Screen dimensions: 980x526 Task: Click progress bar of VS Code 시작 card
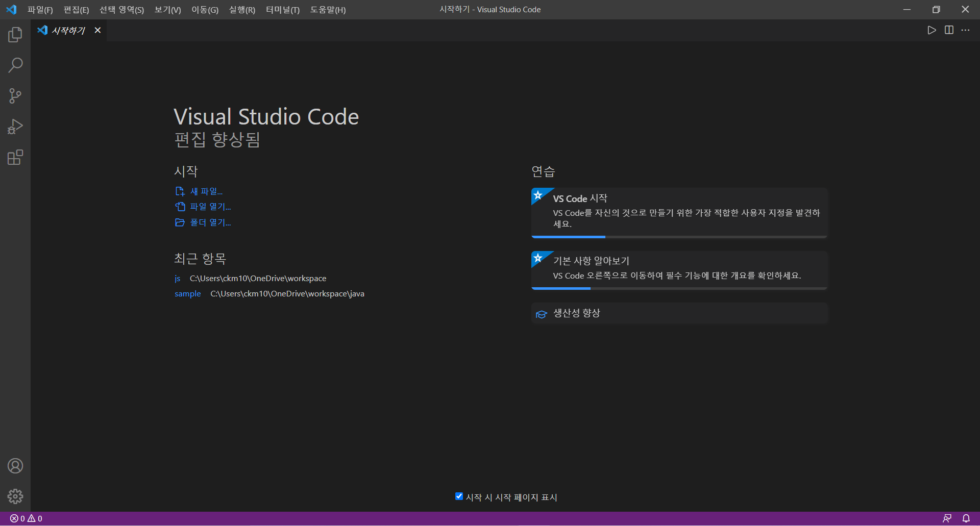(x=679, y=237)
